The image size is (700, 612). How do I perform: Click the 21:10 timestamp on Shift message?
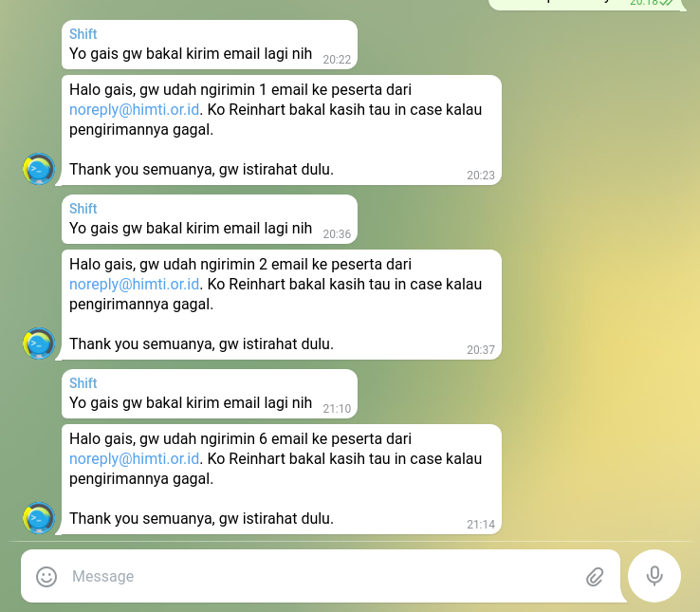[337, 409]
